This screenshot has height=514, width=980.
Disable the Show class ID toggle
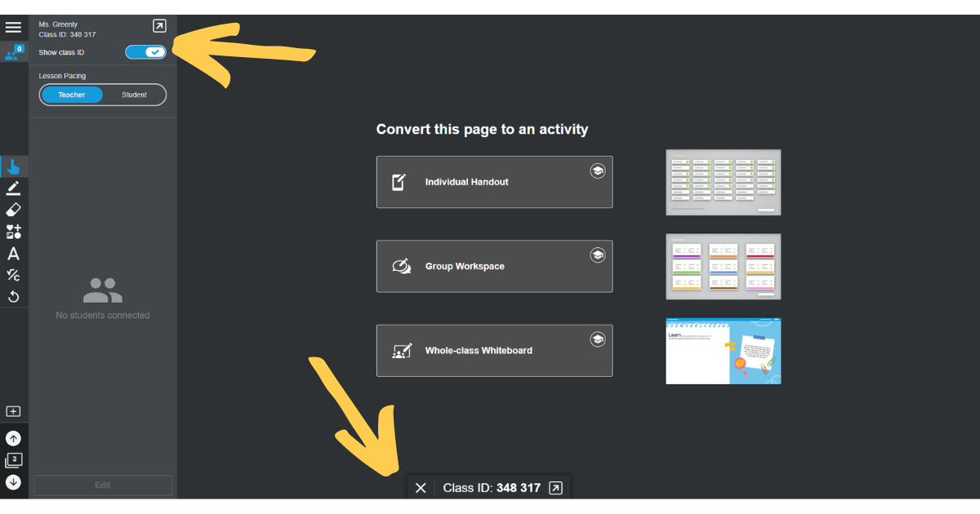145,51
